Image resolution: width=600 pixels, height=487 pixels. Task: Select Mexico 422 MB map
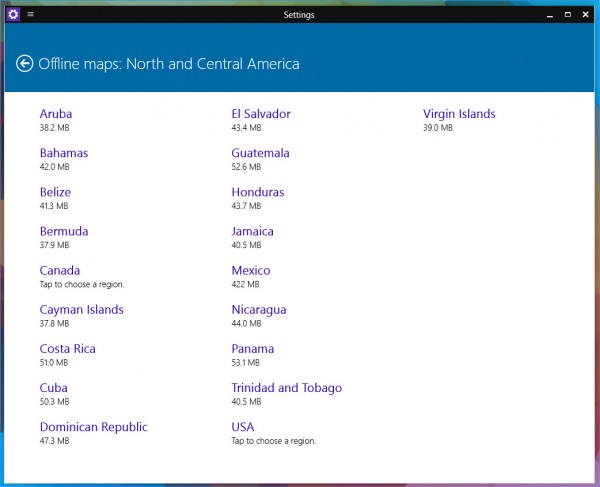(251, 271)
